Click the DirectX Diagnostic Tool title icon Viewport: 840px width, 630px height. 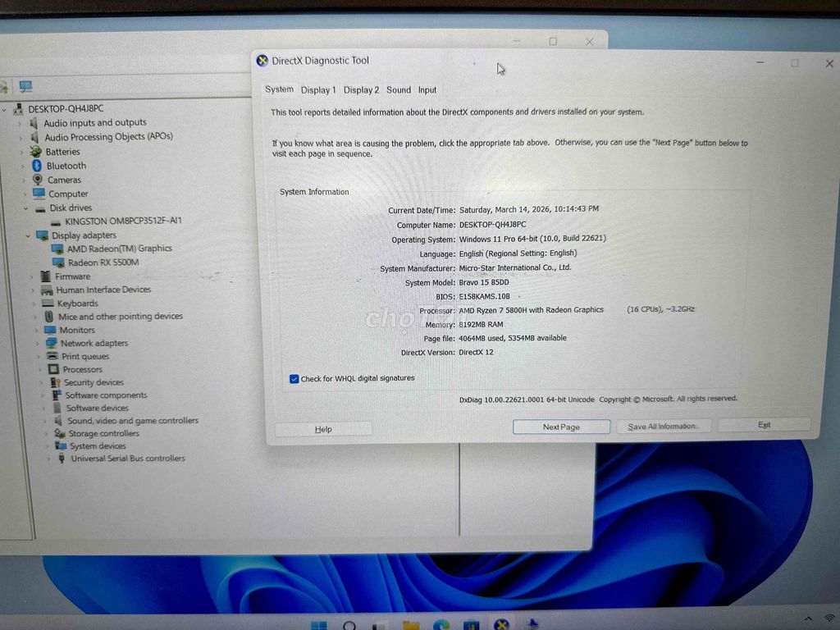coord(262,61)
